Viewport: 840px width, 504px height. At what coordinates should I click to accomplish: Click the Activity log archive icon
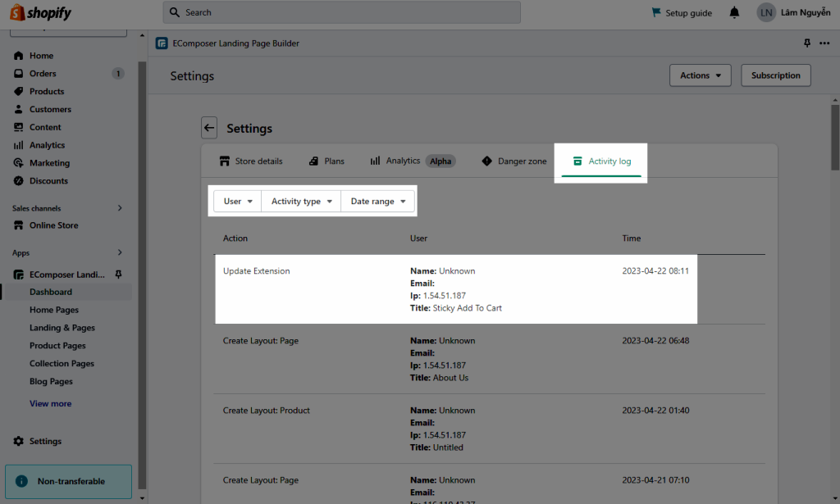click(577, 161)
